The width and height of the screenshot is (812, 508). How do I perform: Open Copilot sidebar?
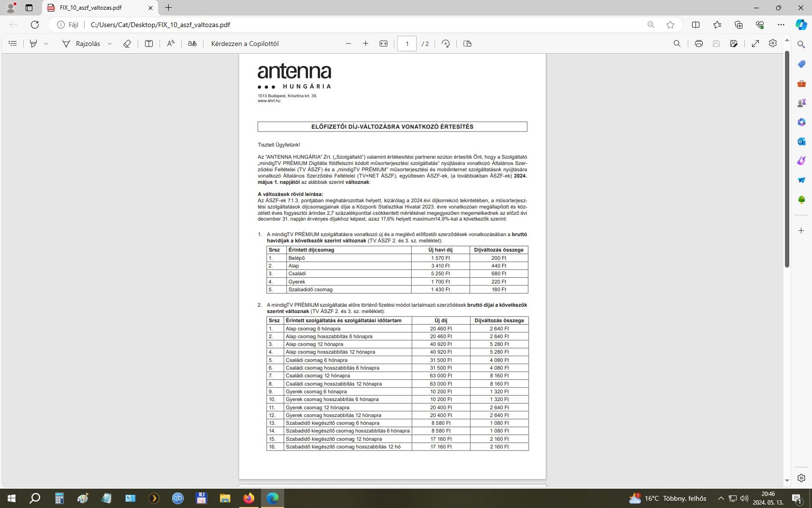point(801,25)
